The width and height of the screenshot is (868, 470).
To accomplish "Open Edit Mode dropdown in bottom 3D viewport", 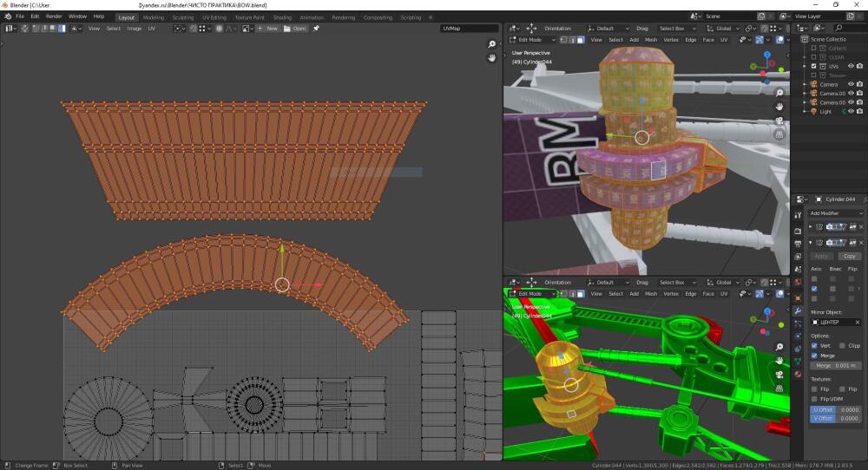I will [532, 294].
